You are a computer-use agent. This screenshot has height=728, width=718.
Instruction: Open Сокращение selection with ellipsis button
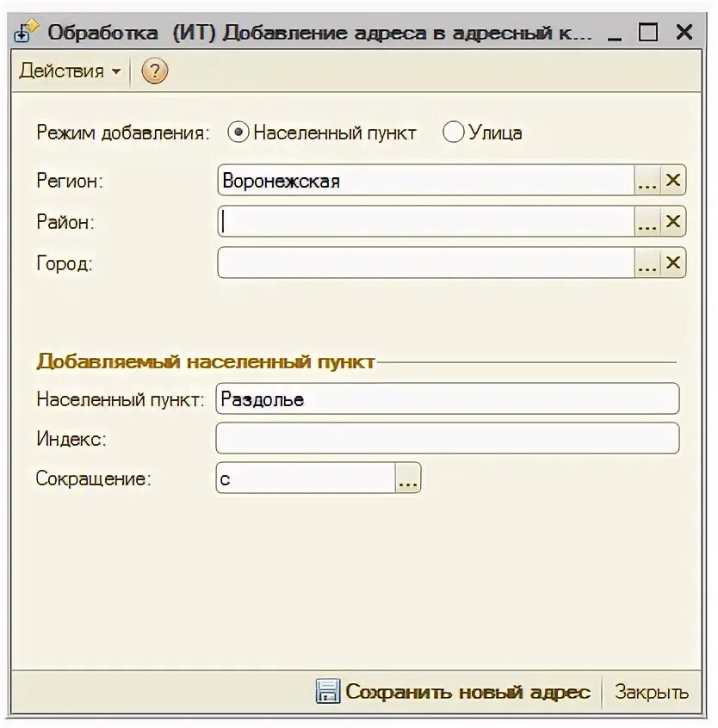coord(408,478)
